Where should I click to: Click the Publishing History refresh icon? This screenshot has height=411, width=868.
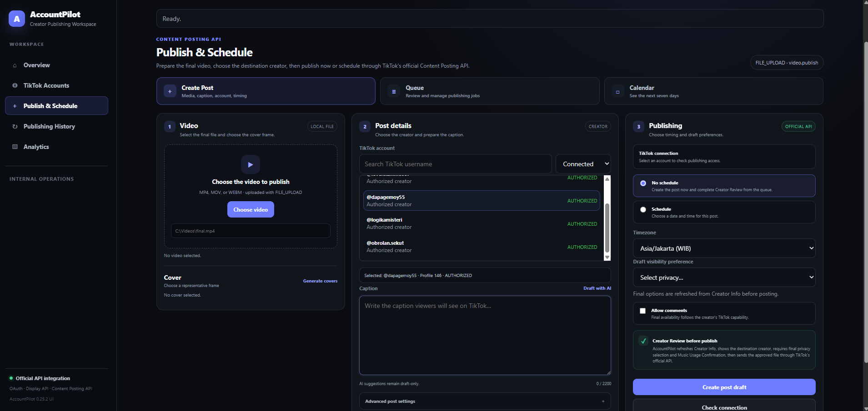coord(15,126)
